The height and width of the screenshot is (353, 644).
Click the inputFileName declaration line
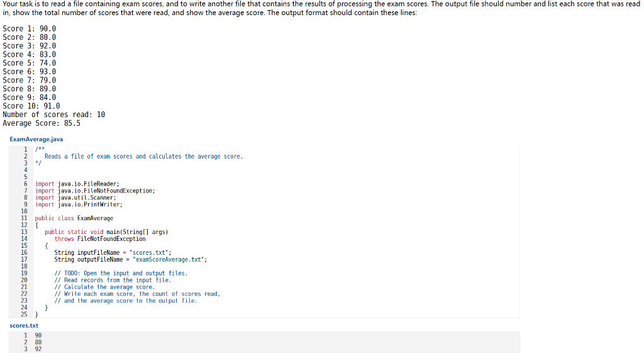113,253
